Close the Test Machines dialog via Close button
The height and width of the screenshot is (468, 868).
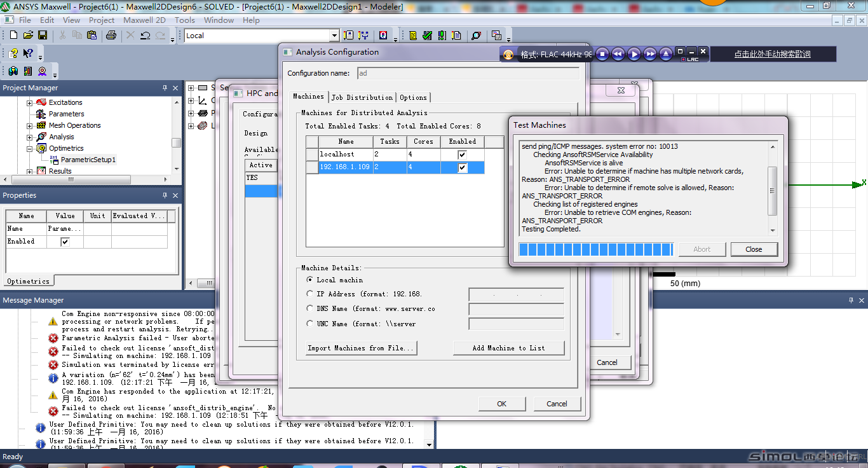click(x=754, y=249)
